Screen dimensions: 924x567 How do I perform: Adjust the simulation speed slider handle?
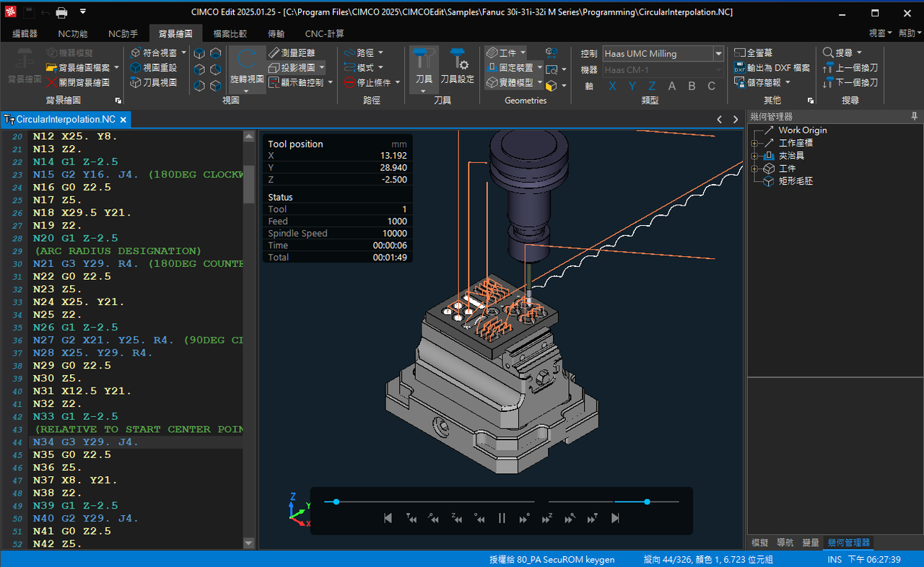click(x=647, y=501)
